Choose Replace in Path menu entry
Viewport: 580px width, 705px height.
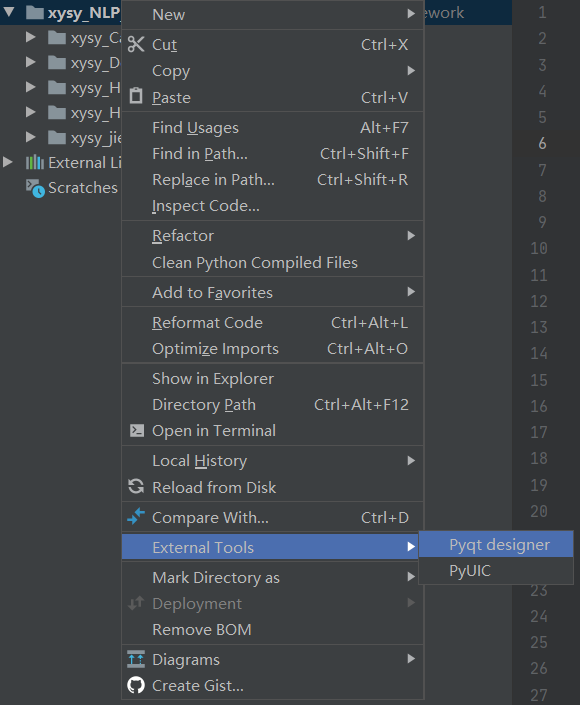click(x=272, y=180)
